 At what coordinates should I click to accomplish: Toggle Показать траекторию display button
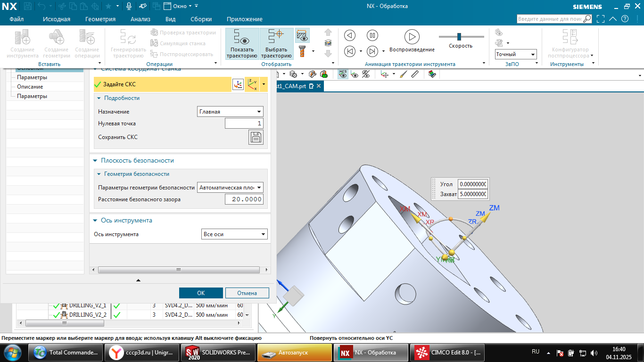(x=242, y=43)
